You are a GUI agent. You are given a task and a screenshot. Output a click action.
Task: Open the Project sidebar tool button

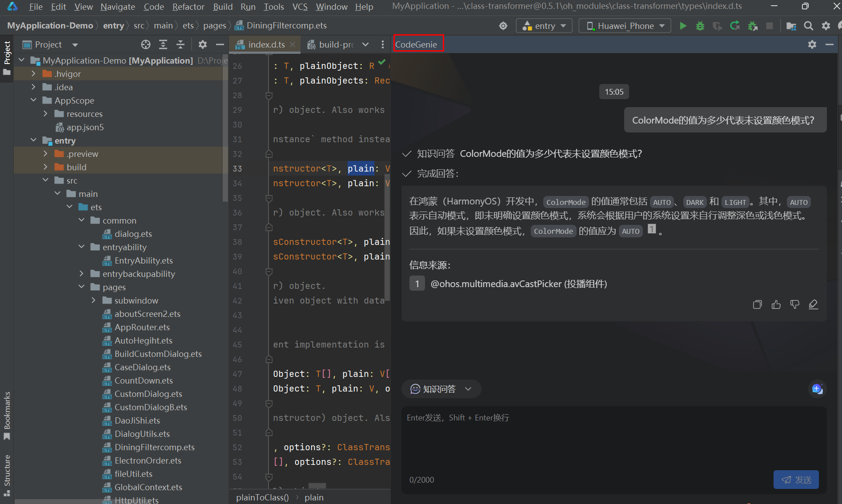pyautogui.click(x=7, y=58)
